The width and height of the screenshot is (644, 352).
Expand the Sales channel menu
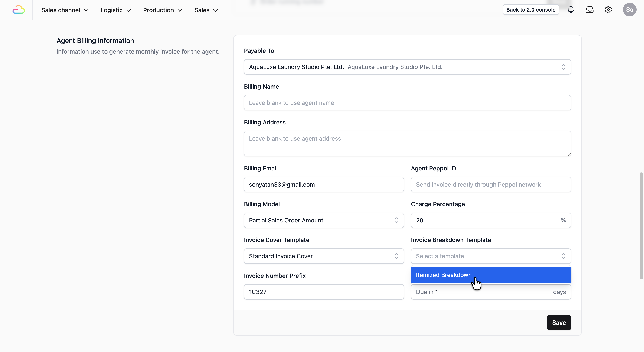click(x=65, y=10)
